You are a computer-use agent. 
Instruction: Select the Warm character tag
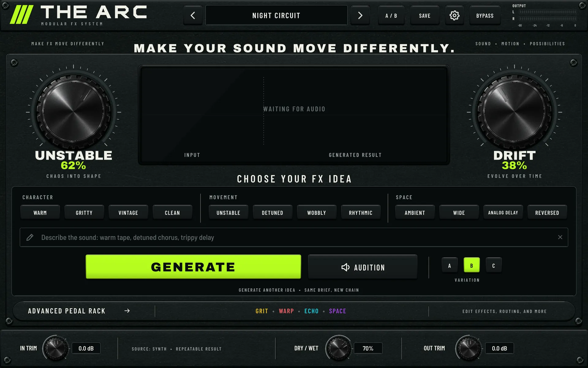pyautogui.click(x=40, y=213)
